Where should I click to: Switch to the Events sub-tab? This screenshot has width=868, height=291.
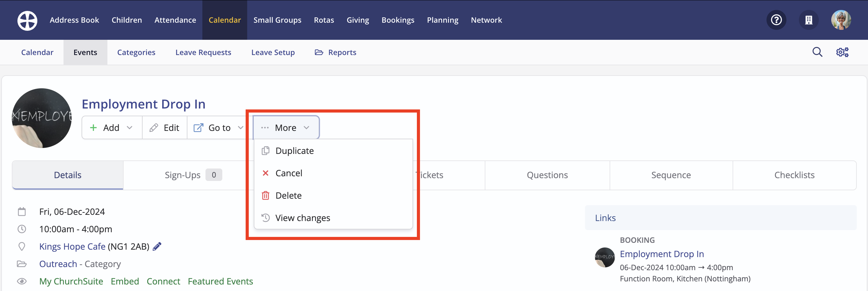pos(85,52)
